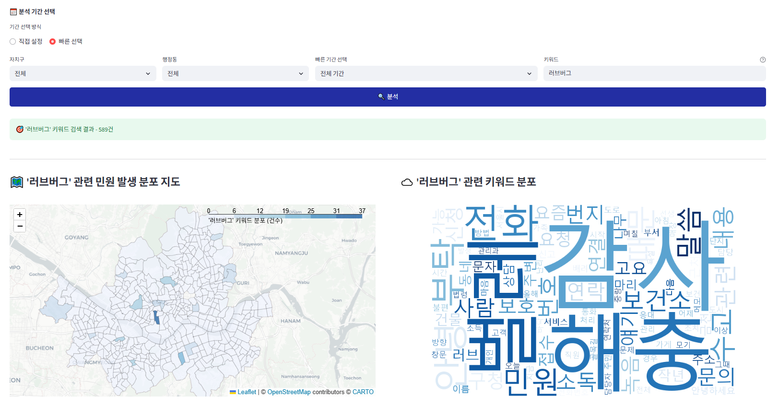This screenshot has height=409, width=779.
Task: Open the 빠른 기간 선택 dropdown
Action: coord(425,73)
